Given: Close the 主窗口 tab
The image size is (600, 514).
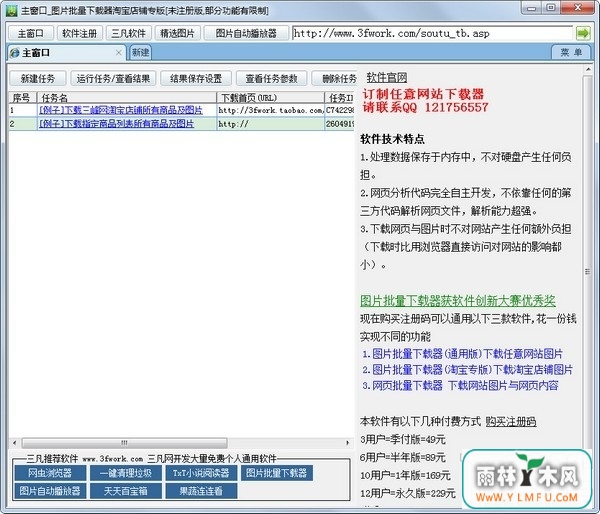Looking at the screenshot, I should click(119, 53).
